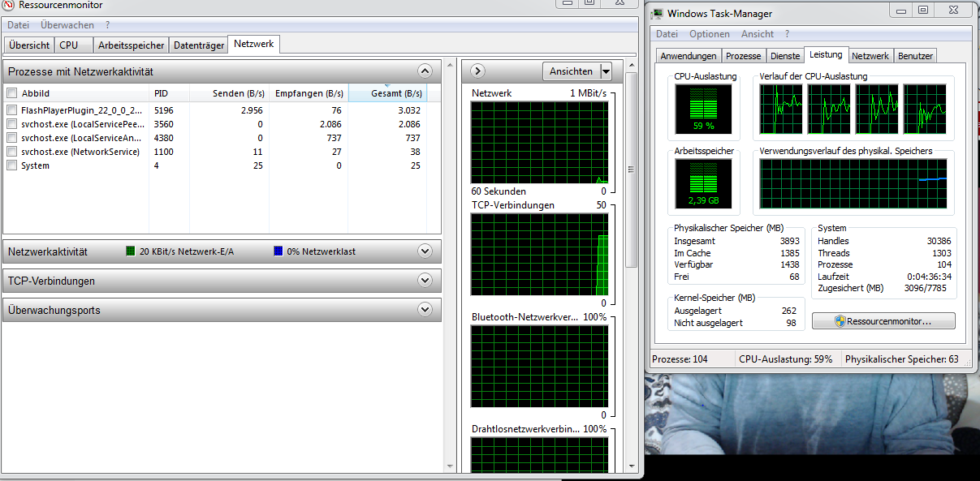Viewport: 980px width, 481px height.
Task: Select FlashPlayerPlugin_22_0_0_2 process name
Action: 81,110
